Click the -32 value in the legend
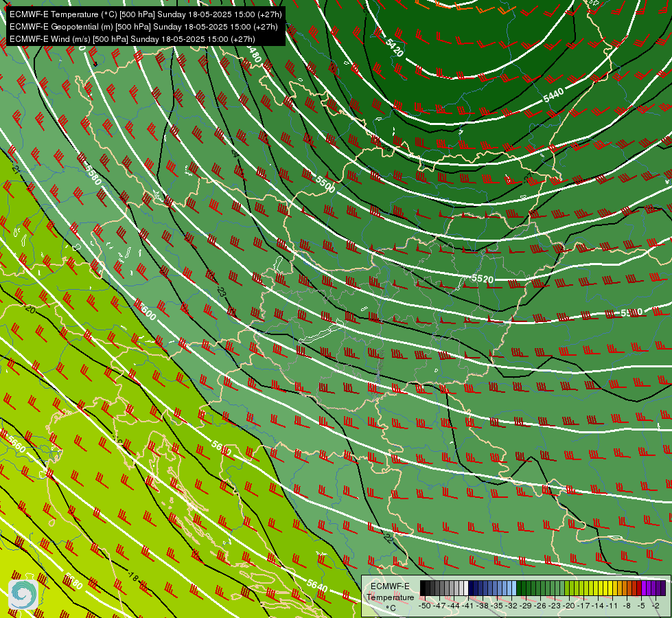This screenshot has height=618, width=672. tap(511, 606)
